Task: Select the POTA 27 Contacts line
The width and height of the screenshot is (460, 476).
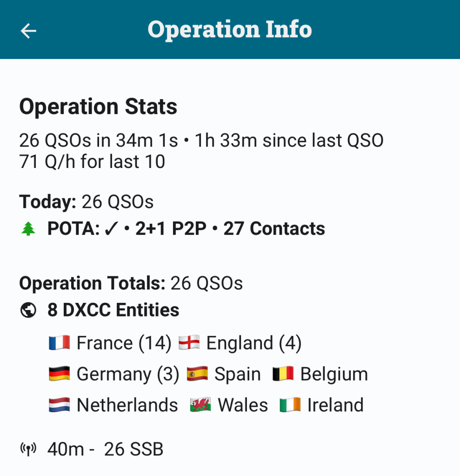Action: [186, 229]
